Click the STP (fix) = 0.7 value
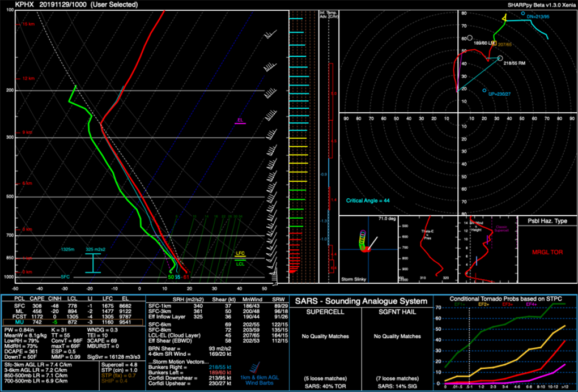578x392 pixels. point(118,375)
